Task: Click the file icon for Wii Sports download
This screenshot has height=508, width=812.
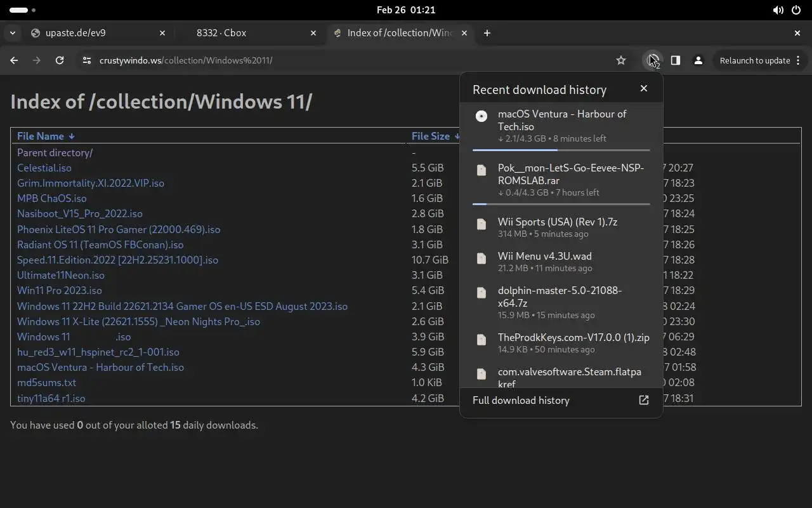Action: pyautogui.click(x=481, y=224)
